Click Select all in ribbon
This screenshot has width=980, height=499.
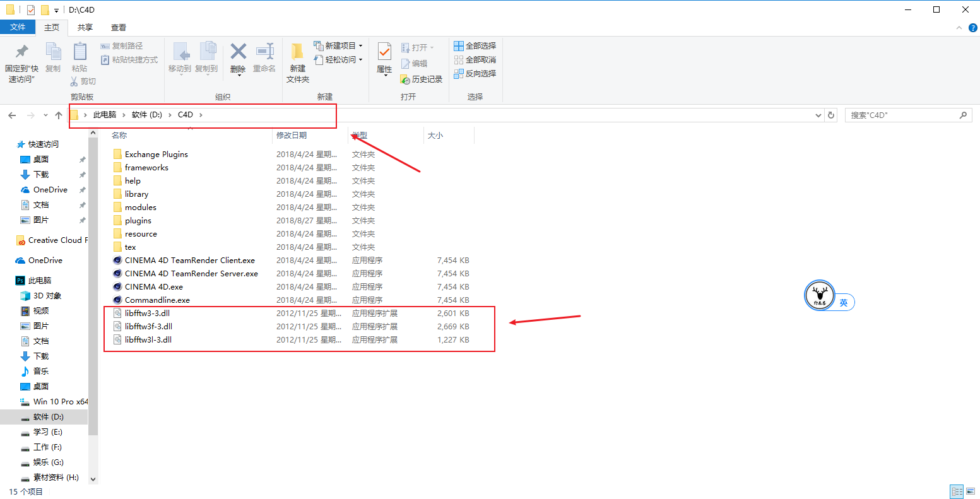click(x=475, y=45)
